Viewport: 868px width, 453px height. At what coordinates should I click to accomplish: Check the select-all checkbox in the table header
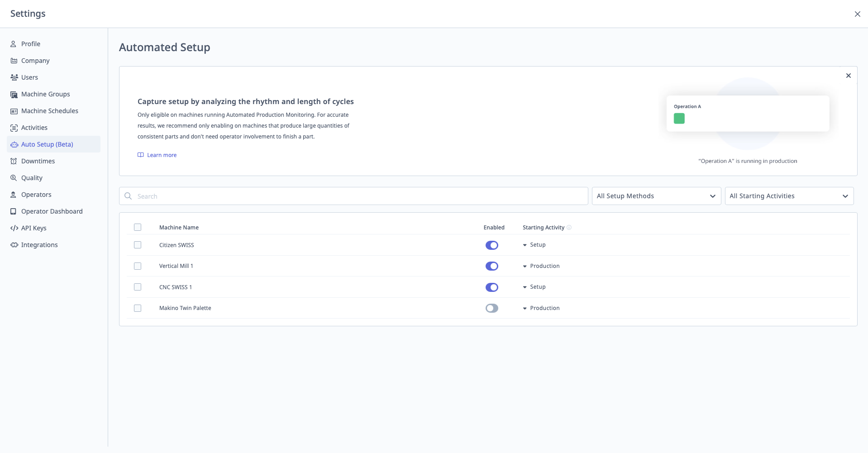coord(138,227)
